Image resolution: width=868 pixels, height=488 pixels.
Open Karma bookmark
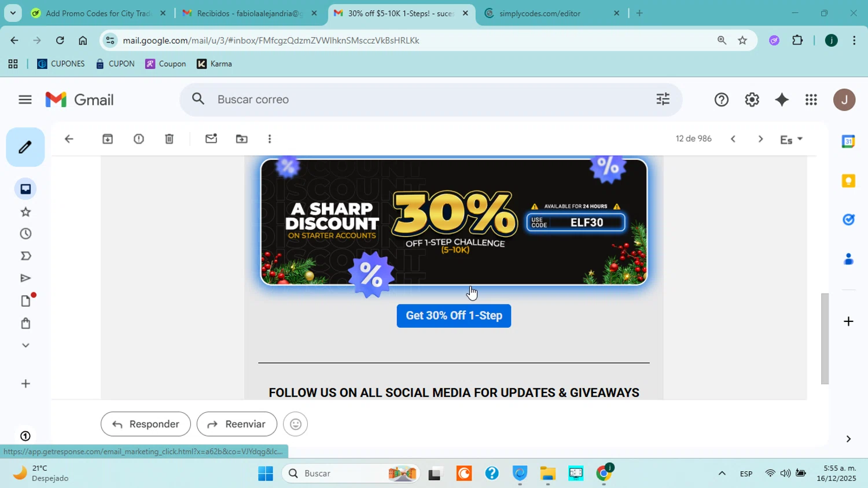[214, 64]
